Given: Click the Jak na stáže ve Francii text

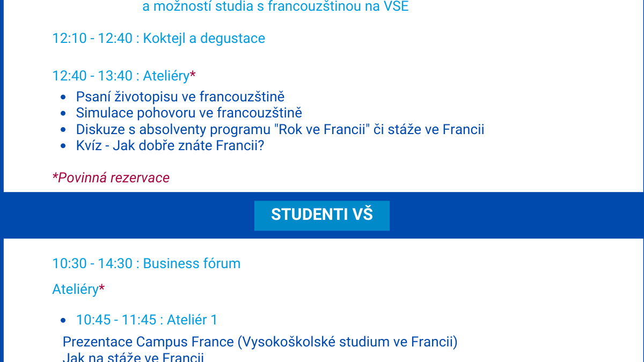Looking at the screenshot, I should coord(133,358).
